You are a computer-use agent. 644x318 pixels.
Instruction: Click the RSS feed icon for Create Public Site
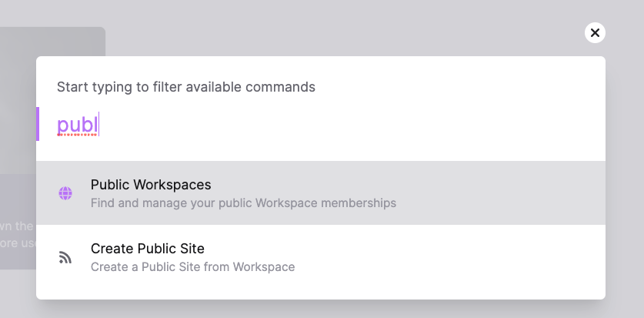point(65,257)
